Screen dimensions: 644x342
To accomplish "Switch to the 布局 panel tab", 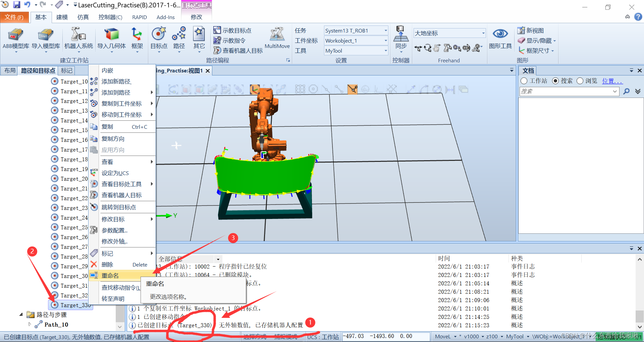I will tap(10, 70).
